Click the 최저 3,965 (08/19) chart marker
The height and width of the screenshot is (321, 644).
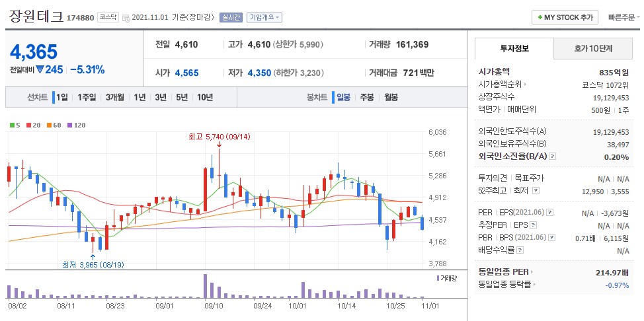[x=93, y=265]
